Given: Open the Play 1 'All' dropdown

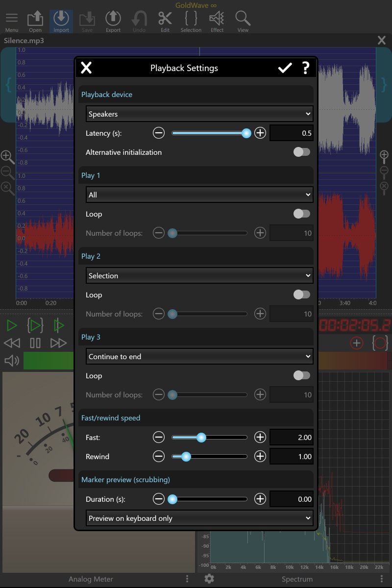Looking at the screenshot, I should click(x=199, y=195).
